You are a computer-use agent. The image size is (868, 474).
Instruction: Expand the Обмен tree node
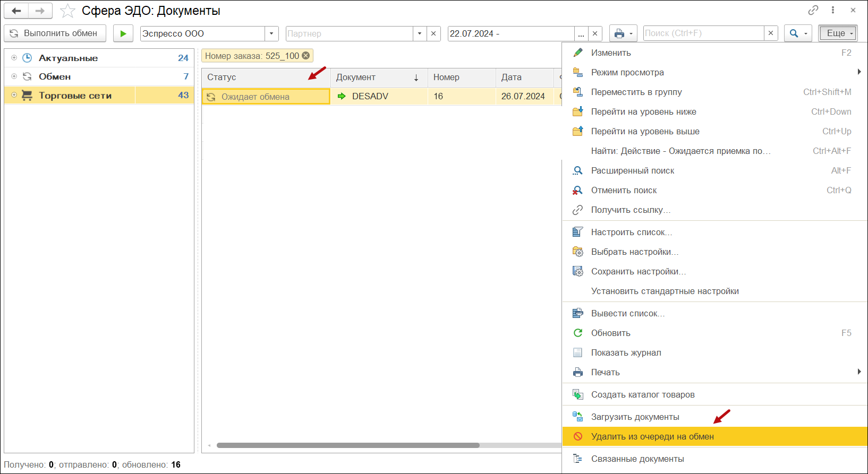[14, 76]
